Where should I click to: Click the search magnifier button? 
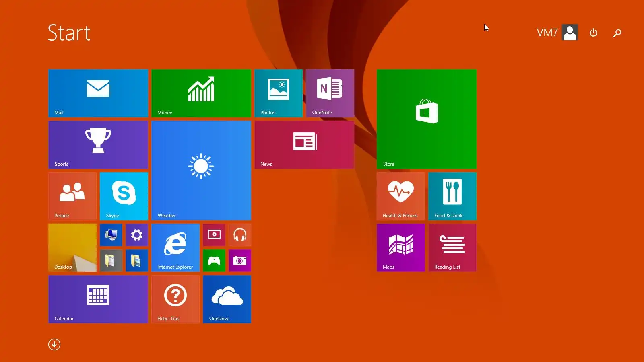pyautogui.click(x=617, y=33)
